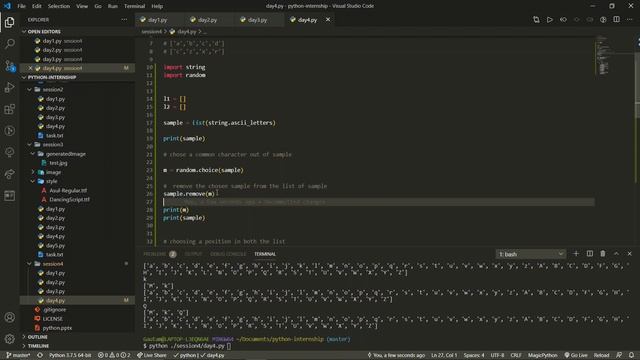The height and width of the screenshot is (360, 640).
Task: Split the editor to the right
Action: point(616,20)
